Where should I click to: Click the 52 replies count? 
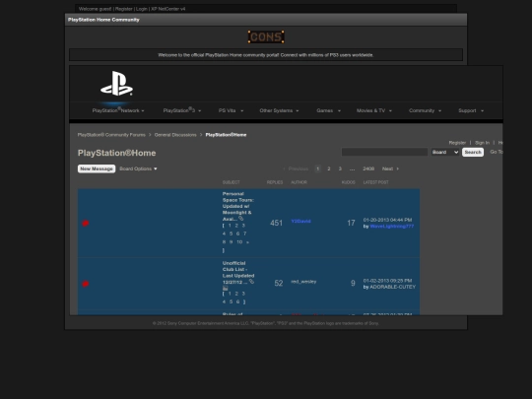[279, 284]
